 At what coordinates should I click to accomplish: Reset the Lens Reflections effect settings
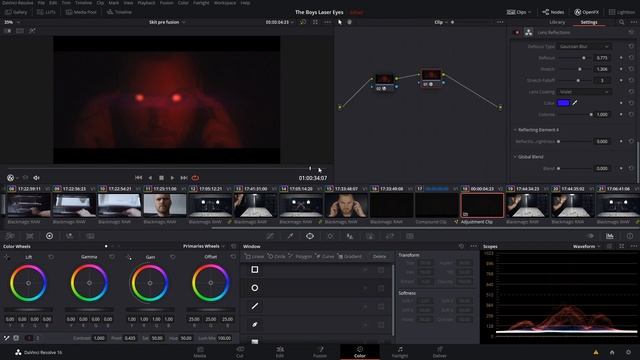click(631, 32)
